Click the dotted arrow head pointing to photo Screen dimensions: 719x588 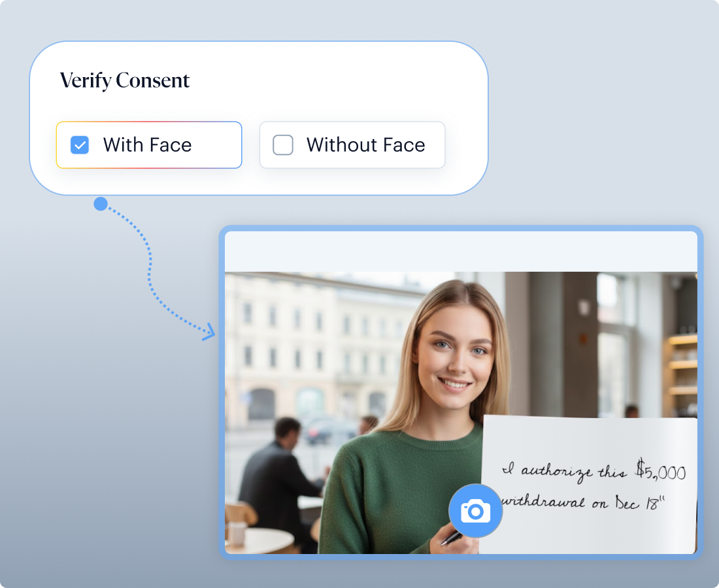[209, 332]
